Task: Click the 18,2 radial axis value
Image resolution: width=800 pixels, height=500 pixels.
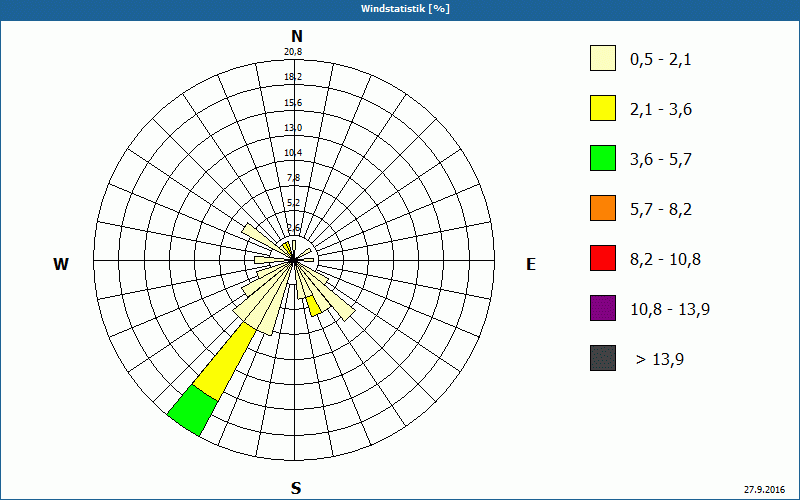Action: 293,77
